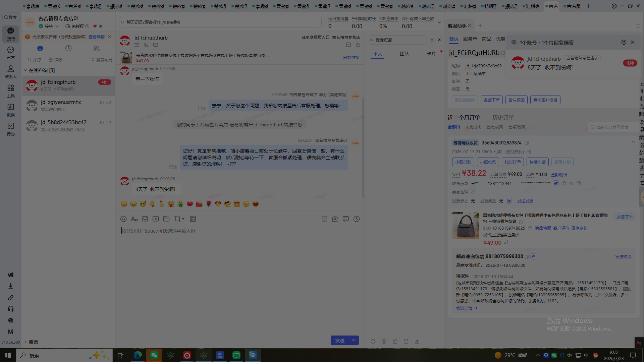Viewport: 644px width, 362px height.
Task: Click the send video icon in toolbar
Action: (156, 219)
